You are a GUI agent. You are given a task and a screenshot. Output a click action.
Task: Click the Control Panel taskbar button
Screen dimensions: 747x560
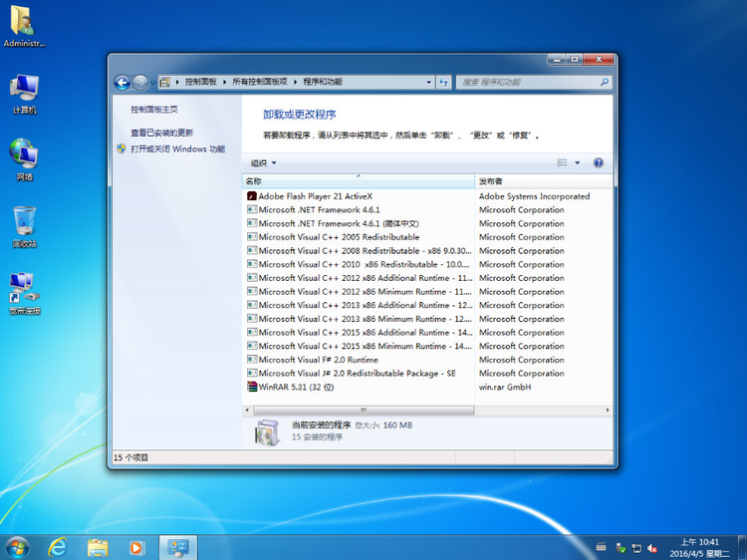177,548
